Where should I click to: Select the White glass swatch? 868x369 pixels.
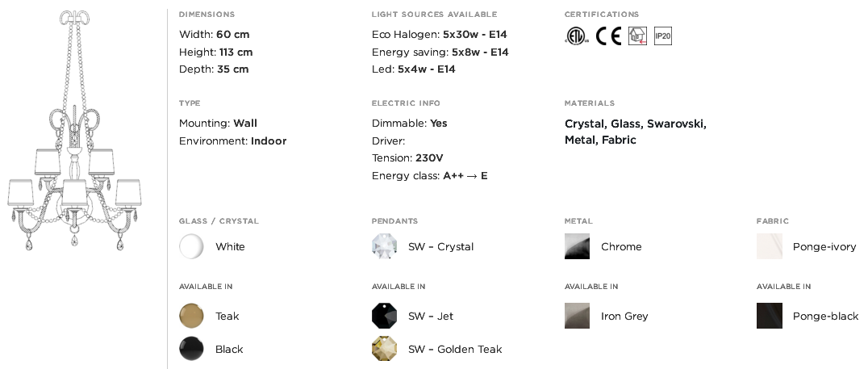coord(191,246)
